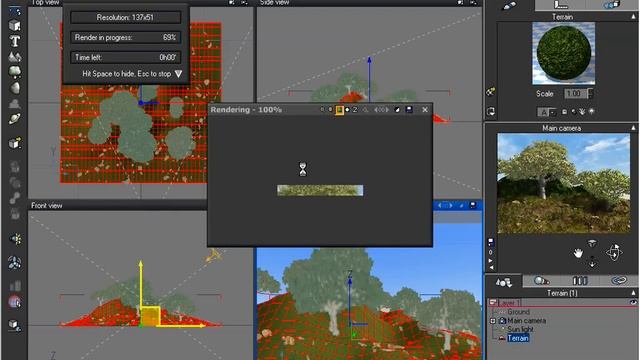
Task: Click the previous arrow in camera view titlebar
Action: (440, 205)
